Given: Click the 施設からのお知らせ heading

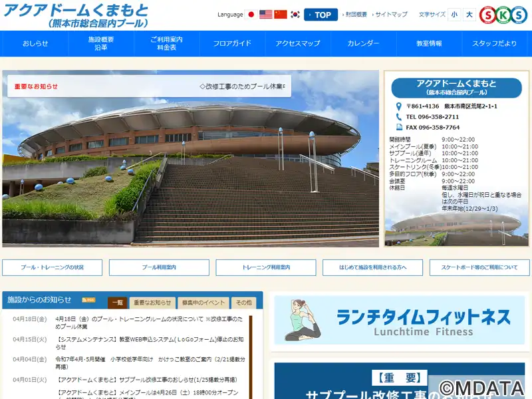Looking at the screenshot, I should coord(39,300).
